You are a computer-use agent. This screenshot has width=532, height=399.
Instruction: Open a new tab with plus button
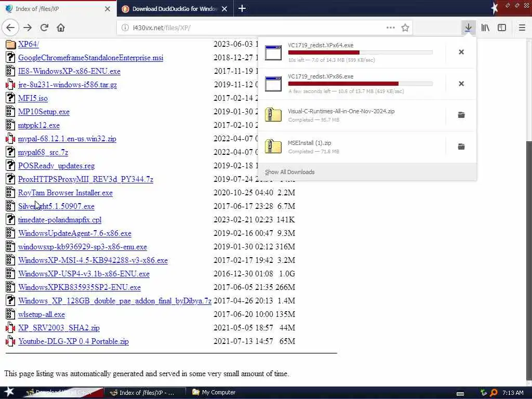[242, 8]
